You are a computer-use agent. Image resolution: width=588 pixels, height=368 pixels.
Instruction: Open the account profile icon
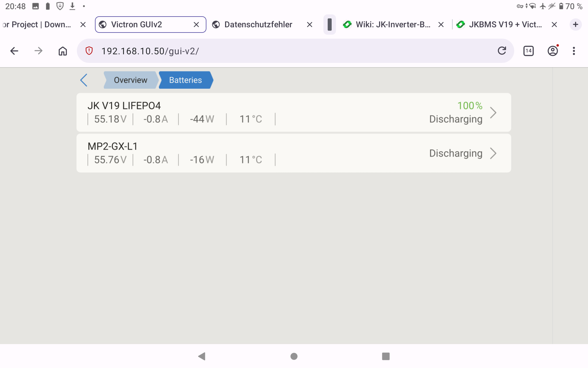coord(552,51)
